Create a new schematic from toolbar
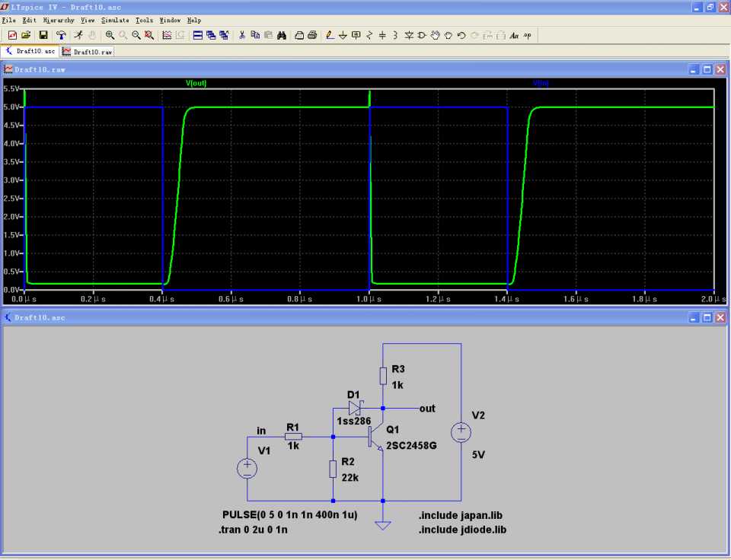This screenshot has height=560, width=731. click(12, 36)
